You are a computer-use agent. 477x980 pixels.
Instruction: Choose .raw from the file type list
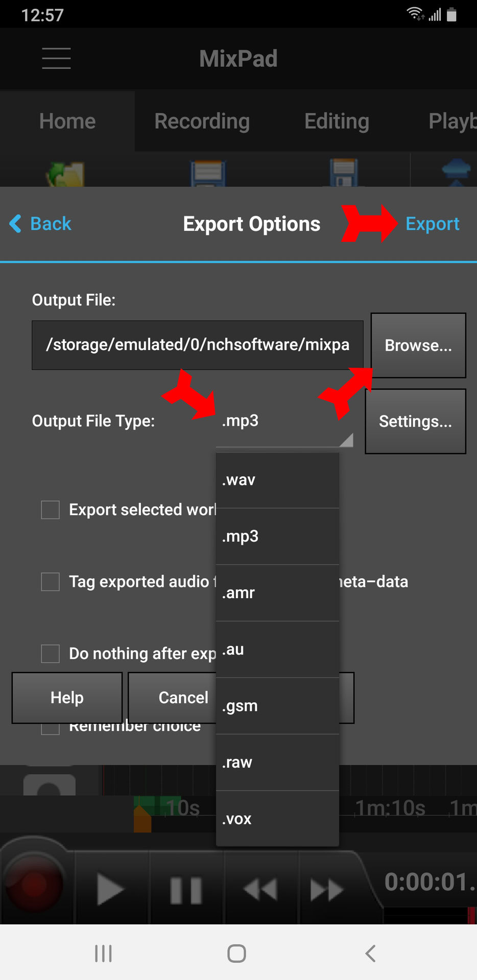277,763
